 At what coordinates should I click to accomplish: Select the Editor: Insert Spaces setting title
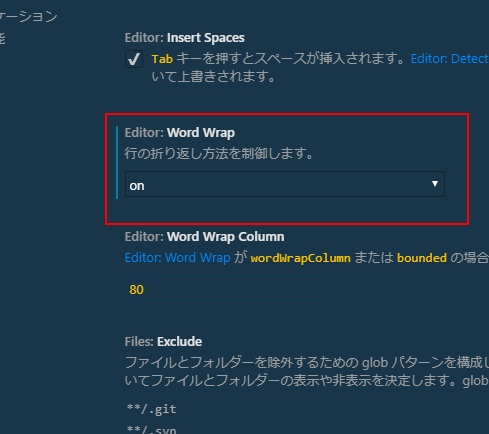click(185, 38)
